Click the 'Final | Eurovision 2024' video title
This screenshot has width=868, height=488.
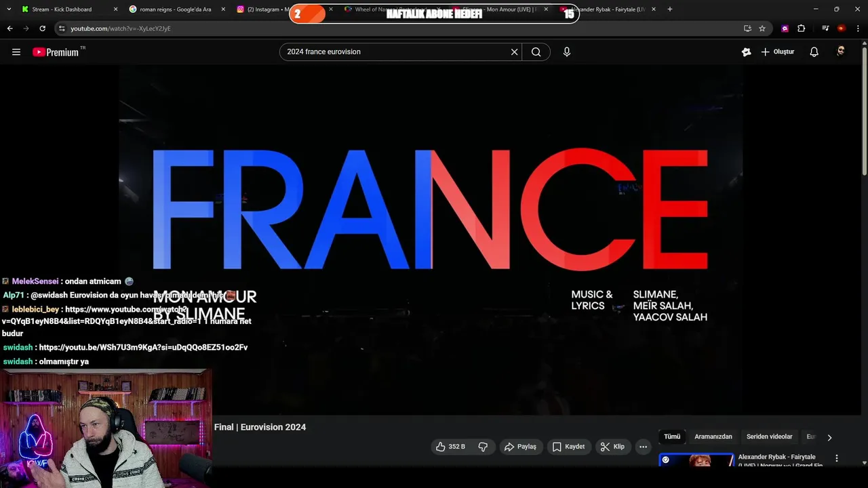260,427
